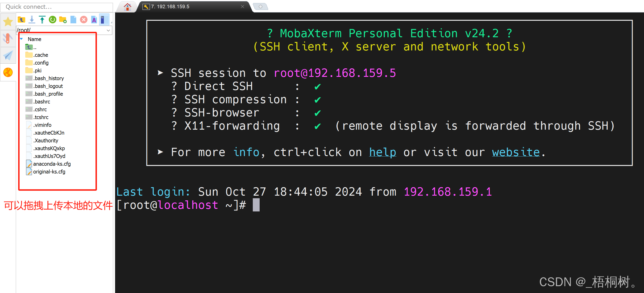This screenshot has width=644, height=293.
Task: Go to the Home tab
Action: [x=128, y=7]
